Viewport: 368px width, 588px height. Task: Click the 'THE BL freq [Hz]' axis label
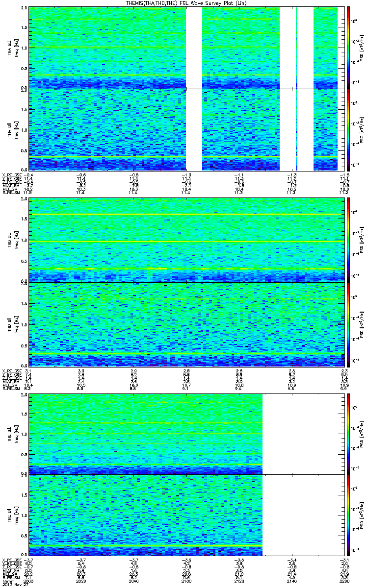click(x=12, y=433)
